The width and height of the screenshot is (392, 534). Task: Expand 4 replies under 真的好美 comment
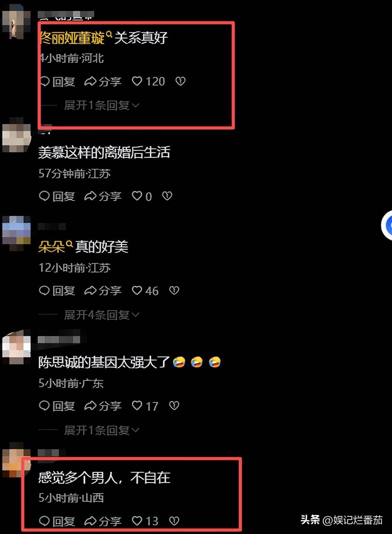(102, 315)
